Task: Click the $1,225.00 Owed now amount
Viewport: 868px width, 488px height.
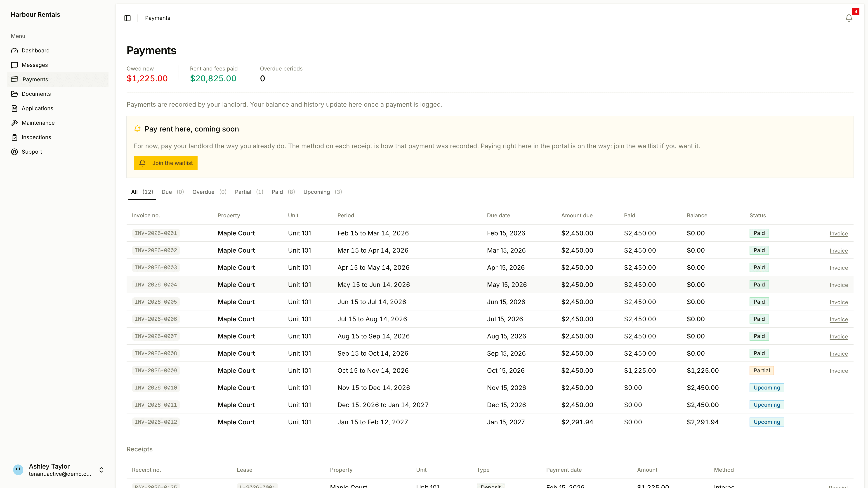Action: (x=147, y=78)
